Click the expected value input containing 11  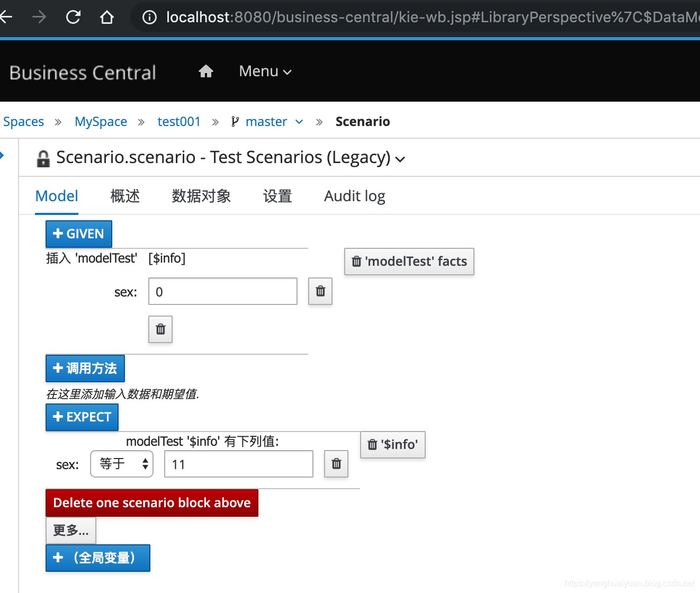tap(239, 464)
